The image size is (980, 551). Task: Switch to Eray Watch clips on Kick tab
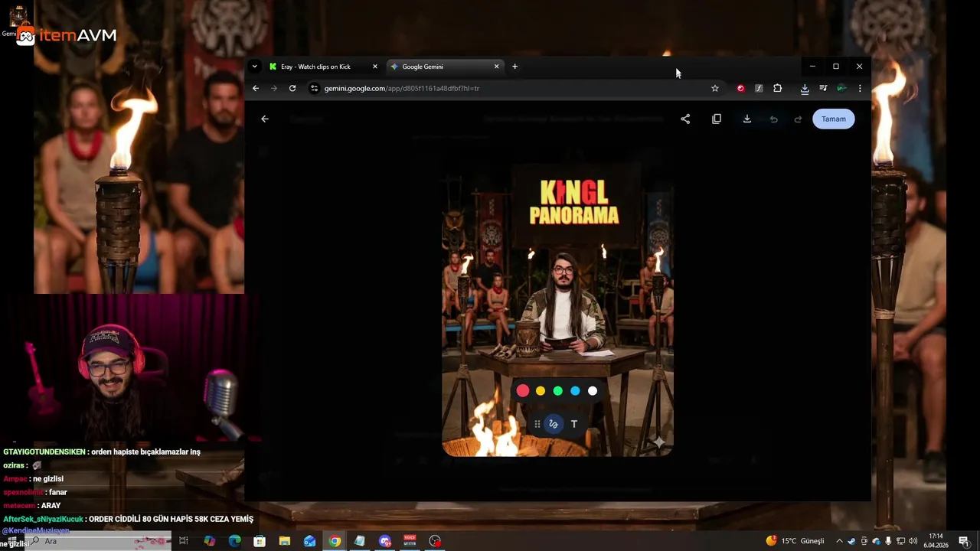[x=322, y=67]
